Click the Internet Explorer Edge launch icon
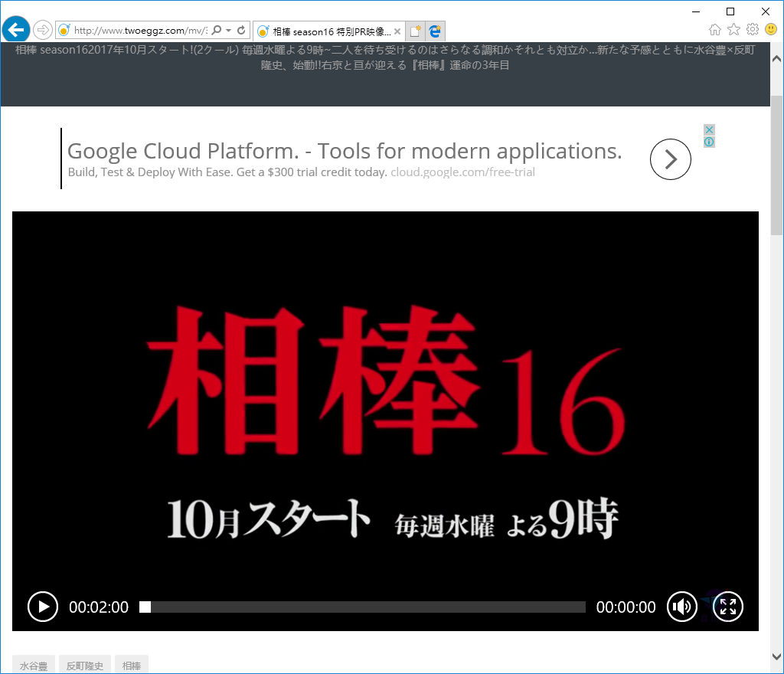This screenshot has width=784, height=674. pyautogui.click(x=435, y=31)
